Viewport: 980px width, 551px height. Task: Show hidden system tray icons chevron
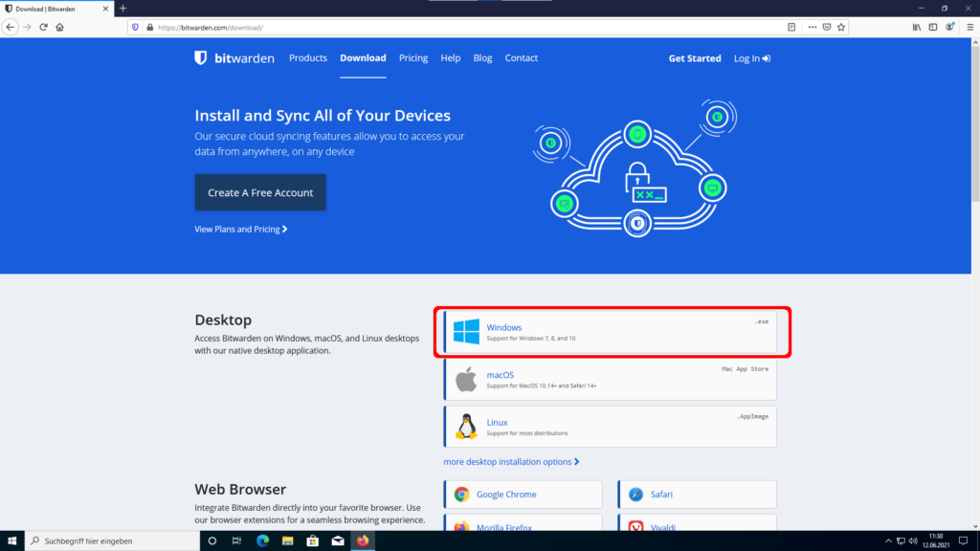[888, 541]
